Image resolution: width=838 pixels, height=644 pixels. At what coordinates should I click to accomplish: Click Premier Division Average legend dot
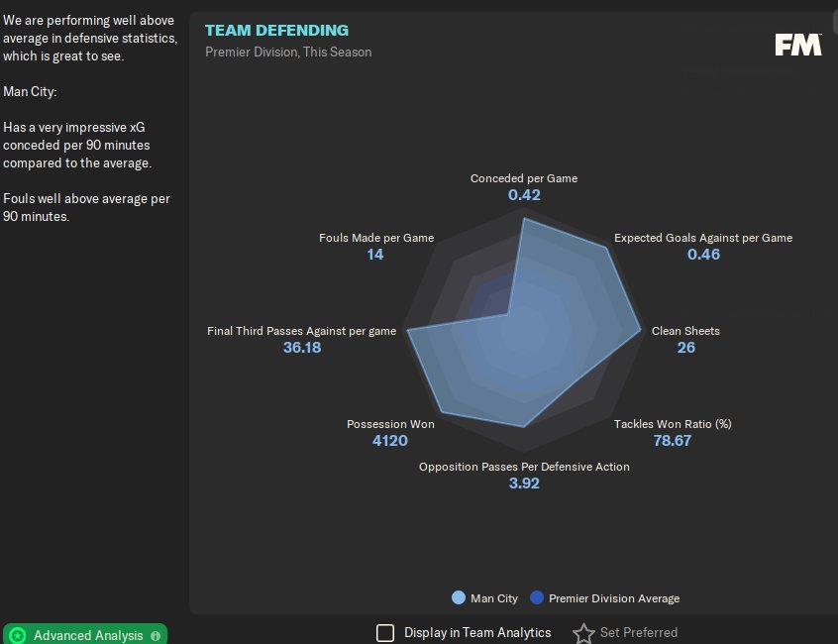click(537, 597)
